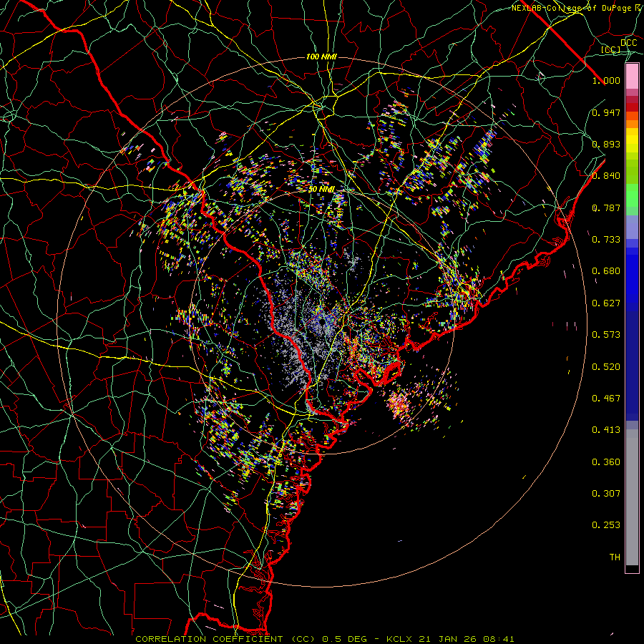Click the 0.520 legend value
644x644 pixels.
coord(606,367)
